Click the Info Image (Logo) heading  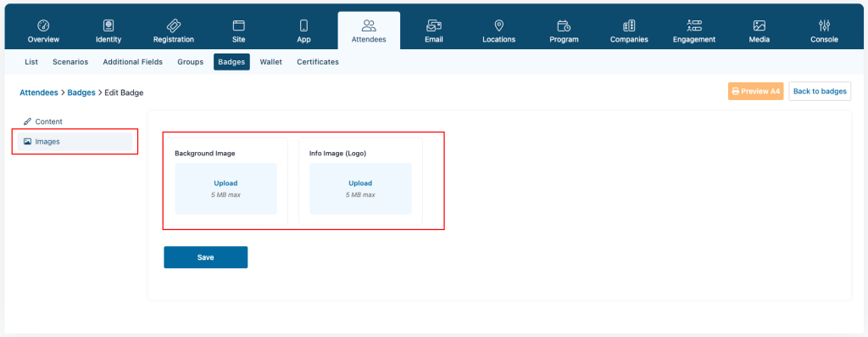(x=337, y=153)
